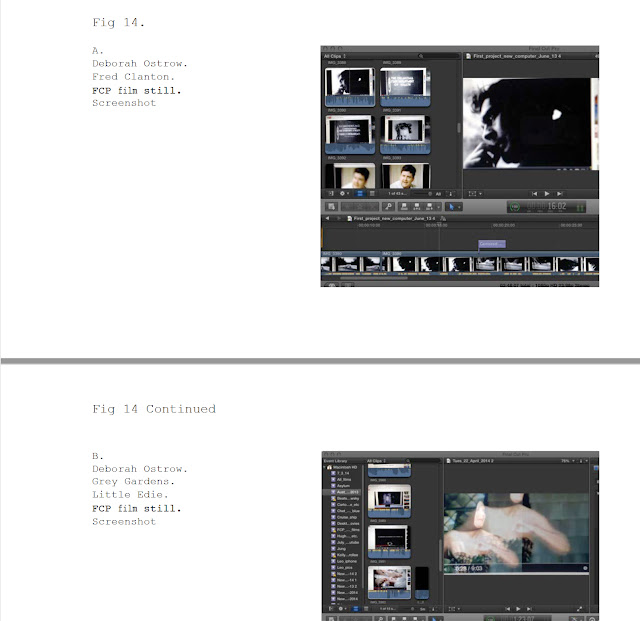640x621 pixels.
Task: Click the transform icon in Fig B viewer
Action: (x=452, y=609)
